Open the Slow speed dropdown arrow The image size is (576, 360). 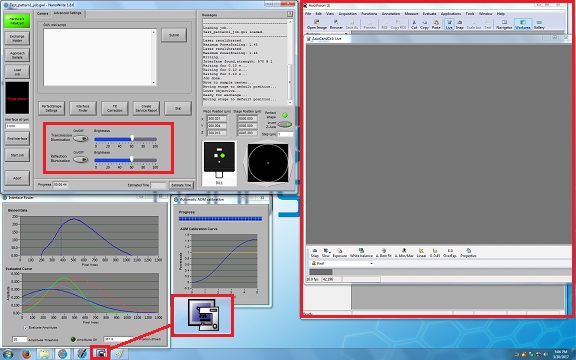330,252
